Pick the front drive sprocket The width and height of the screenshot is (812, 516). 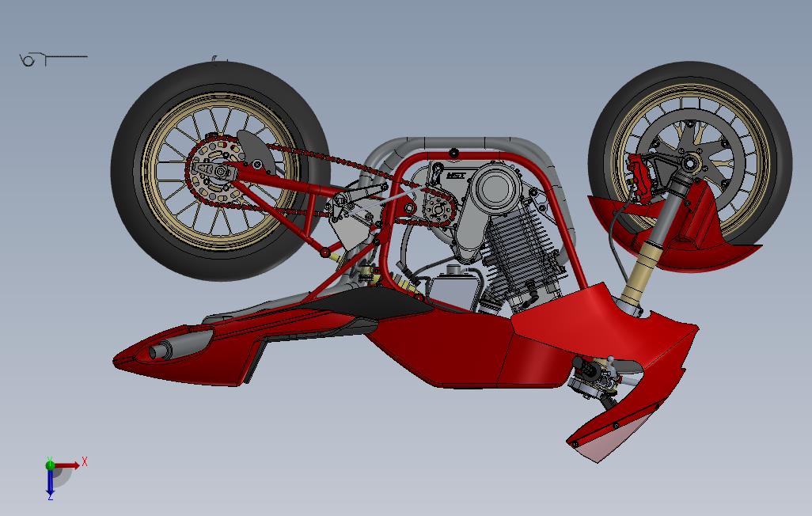[x=438, y=209]
